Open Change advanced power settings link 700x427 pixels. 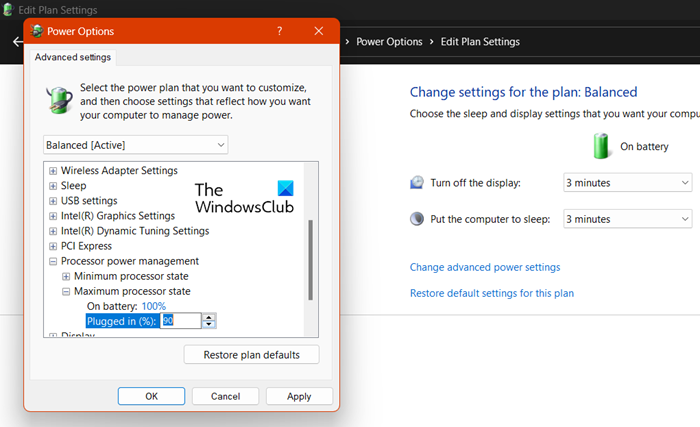click(x=485, y=267)
